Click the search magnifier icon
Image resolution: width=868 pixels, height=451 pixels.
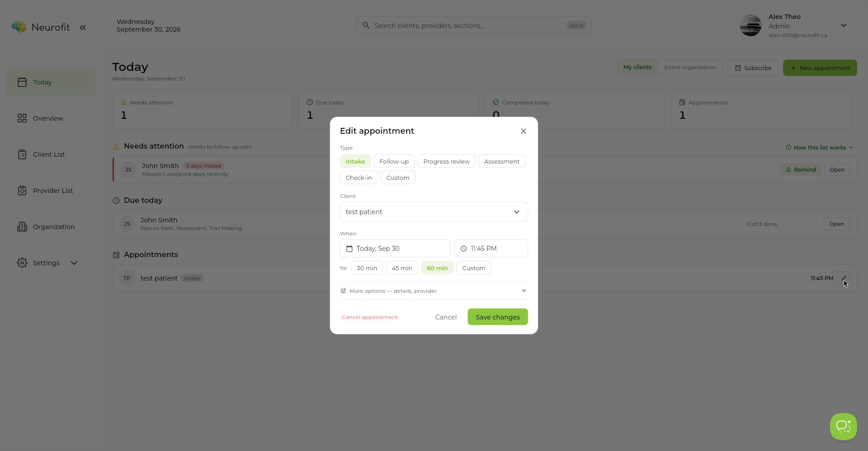coord(366,25)
